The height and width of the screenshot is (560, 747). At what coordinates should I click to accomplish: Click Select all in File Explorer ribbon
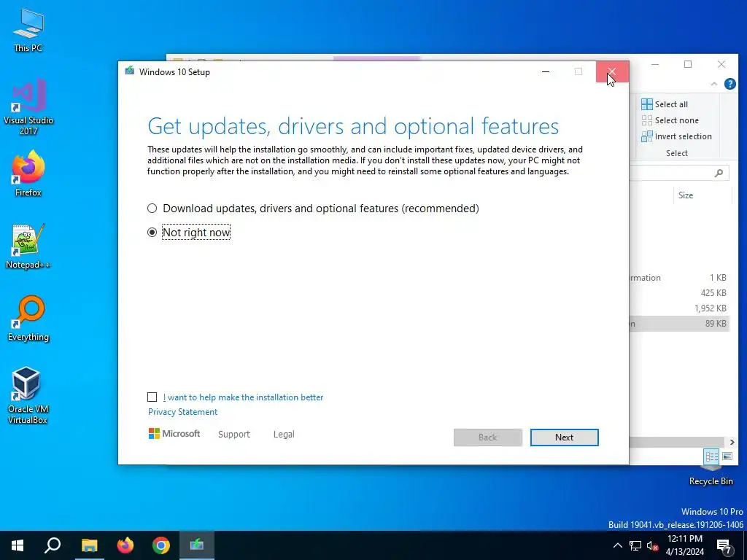[x=665, y=104]
